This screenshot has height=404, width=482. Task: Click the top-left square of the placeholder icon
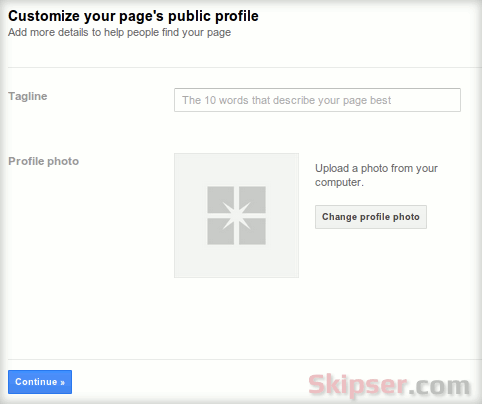220,199
